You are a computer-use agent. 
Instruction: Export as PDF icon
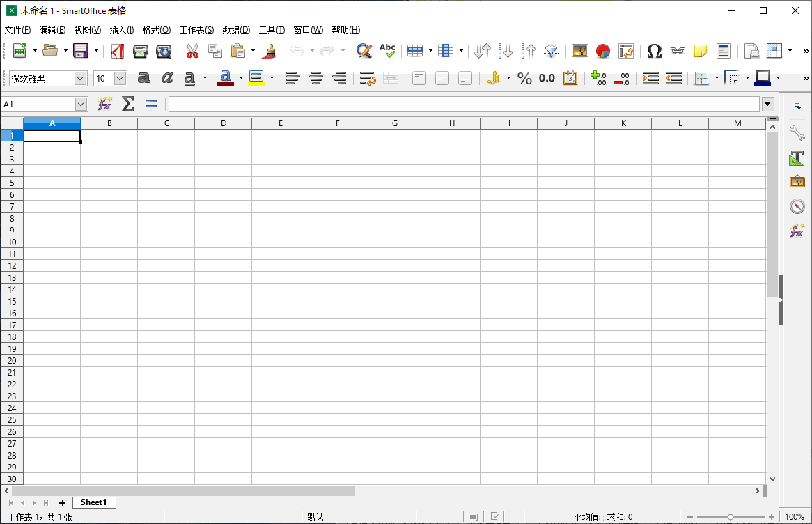pyautogui.click(x=118, y=51)
